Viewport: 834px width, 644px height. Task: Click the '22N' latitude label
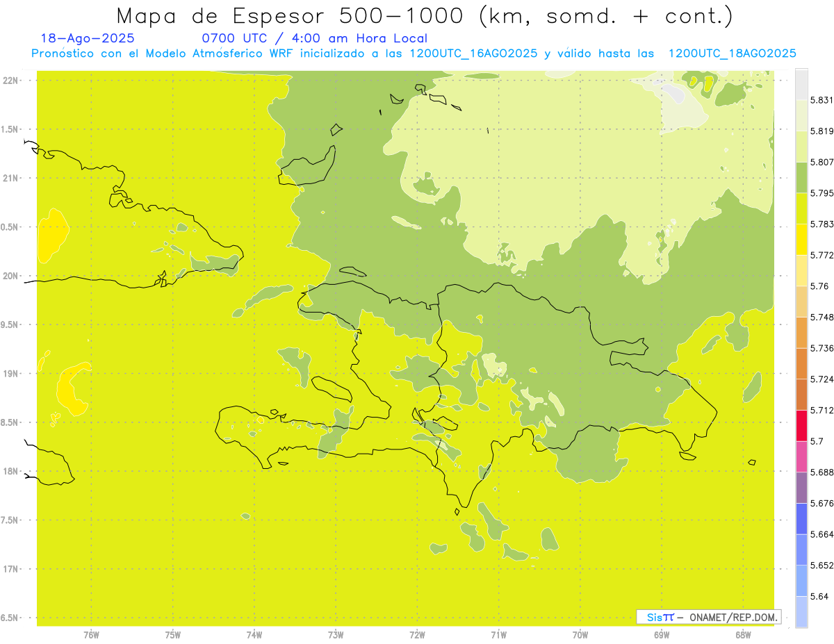pyautogui.click(x=10, y=81)
